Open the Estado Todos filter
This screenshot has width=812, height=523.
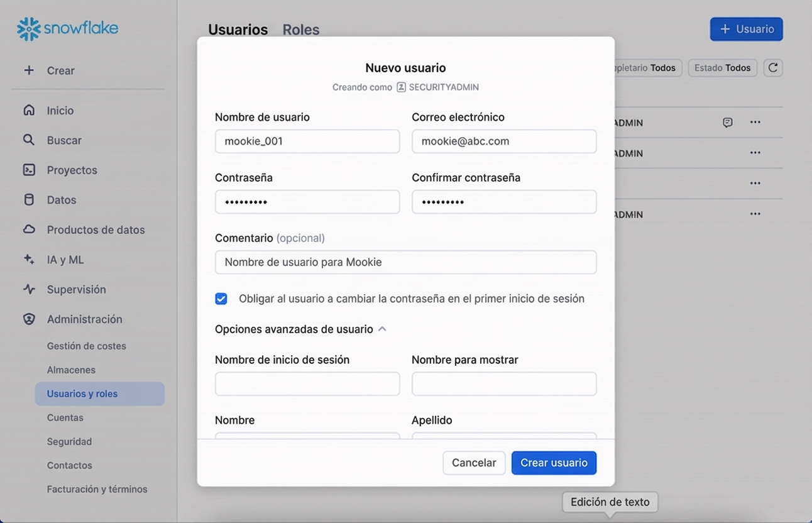723,68
